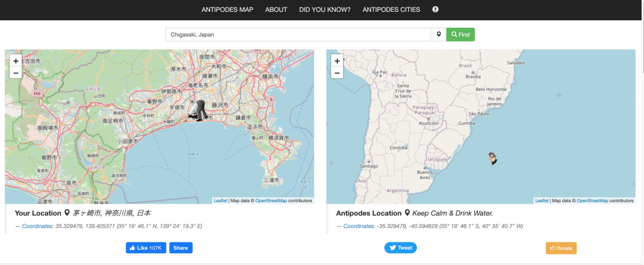
Task: Click the orange Donate button
Action: click(x=561, y=248)
